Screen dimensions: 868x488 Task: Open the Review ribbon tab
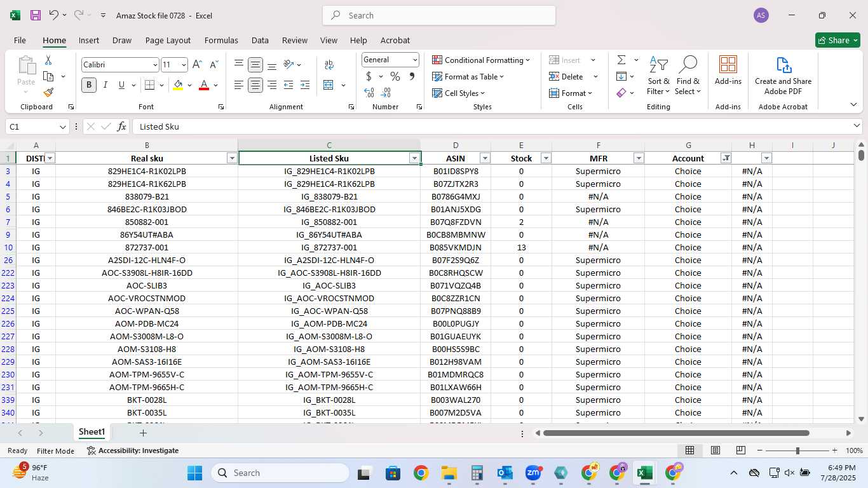[x=295, y=40]
